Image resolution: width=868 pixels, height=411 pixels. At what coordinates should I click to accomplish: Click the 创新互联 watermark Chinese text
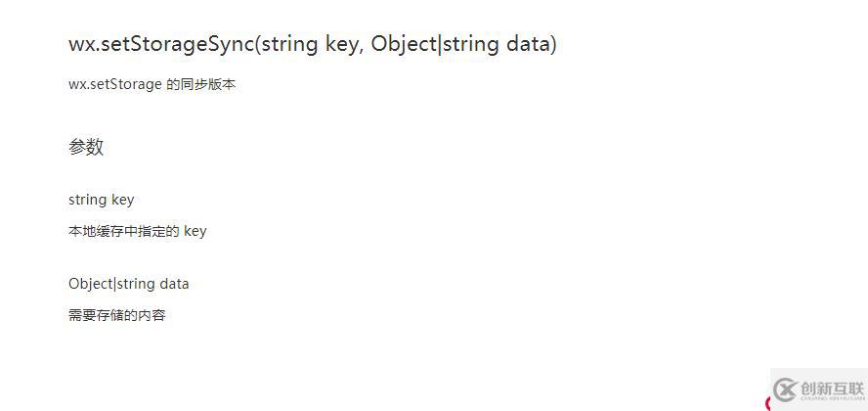[832, 388]
